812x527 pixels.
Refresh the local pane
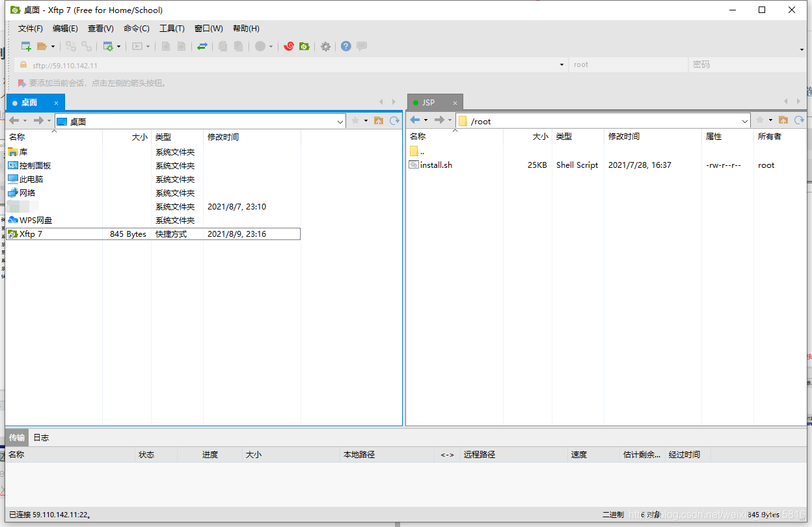(x=394, y=120)
